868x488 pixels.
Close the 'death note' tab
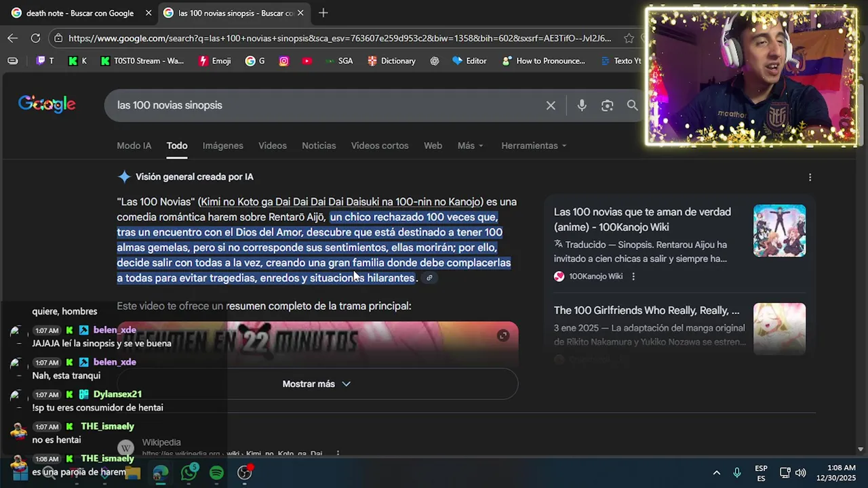149,13
